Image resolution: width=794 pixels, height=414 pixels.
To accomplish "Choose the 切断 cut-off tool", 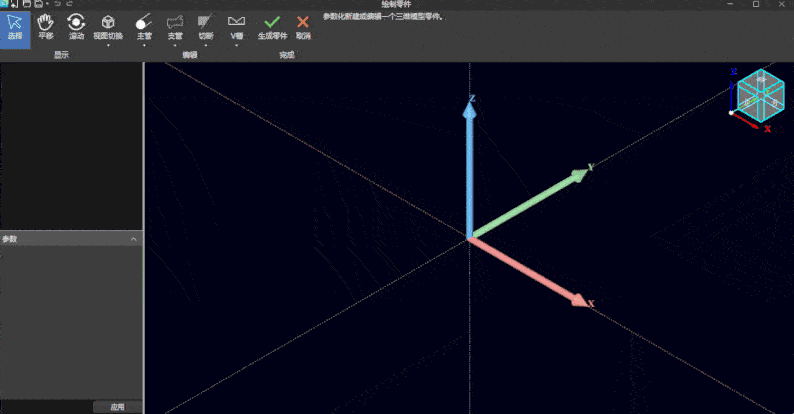I will (x=206, y=27).
